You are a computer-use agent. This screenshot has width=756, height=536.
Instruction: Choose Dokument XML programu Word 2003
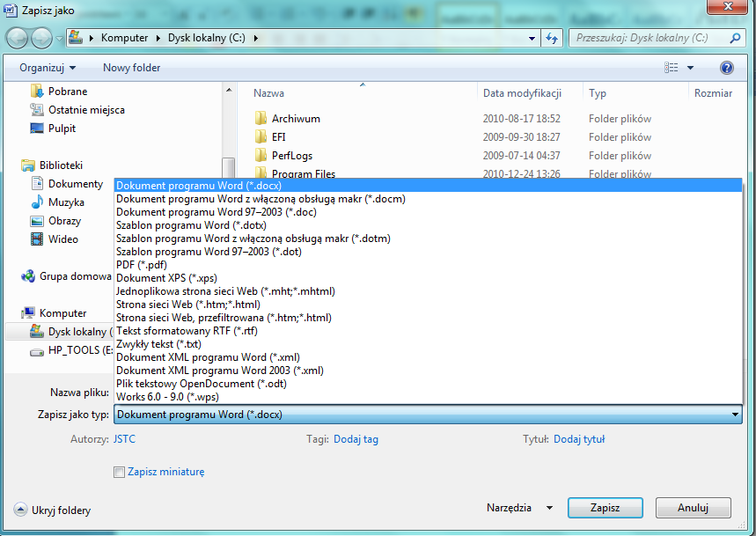click(428, 371)
